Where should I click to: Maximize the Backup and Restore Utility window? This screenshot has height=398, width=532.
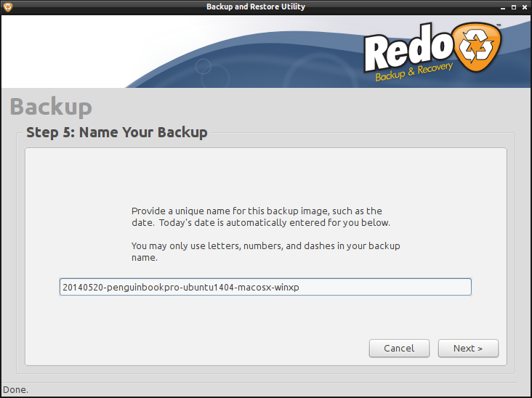coord(513,7)
